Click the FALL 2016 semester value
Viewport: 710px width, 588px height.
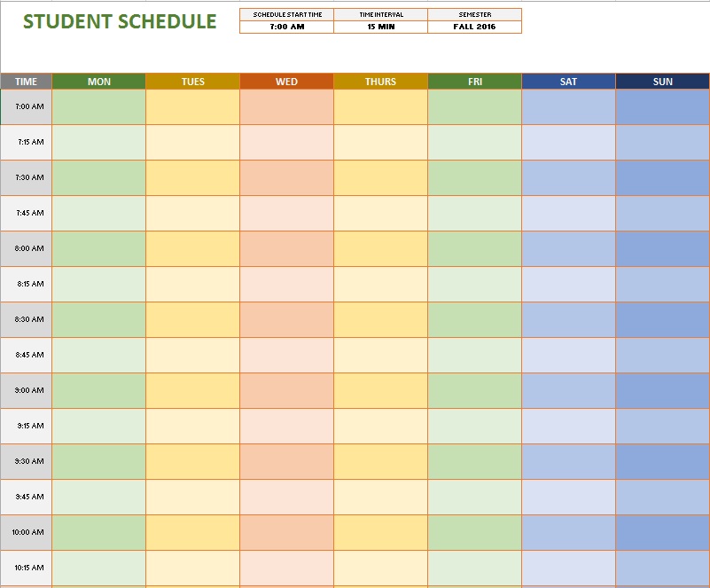474,27
